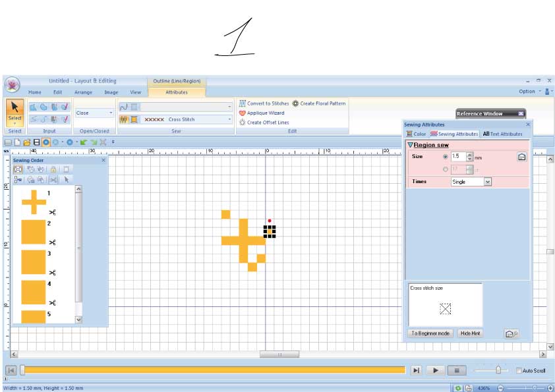Viewport: 555px width, 392px height.
Task: Choose the second Input tool with blob shape
Action: (44, 107)
